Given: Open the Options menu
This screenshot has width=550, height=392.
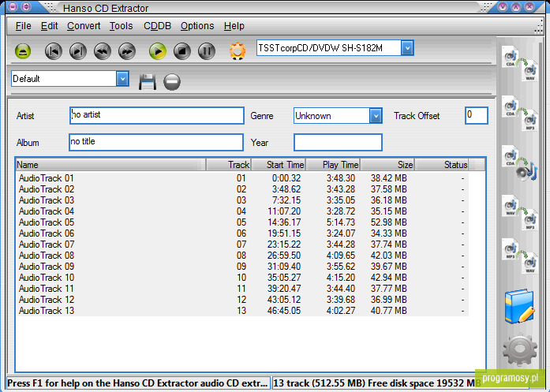Looking at the screenshot, I should pyautogui.click(x=197, y=26).
